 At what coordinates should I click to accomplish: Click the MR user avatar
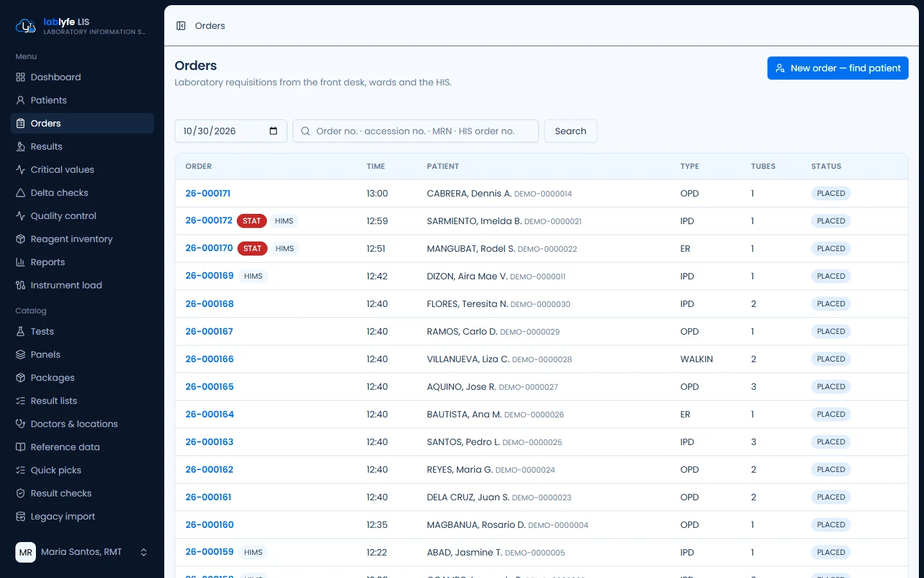pyautogui.click(x=26, y=552)
